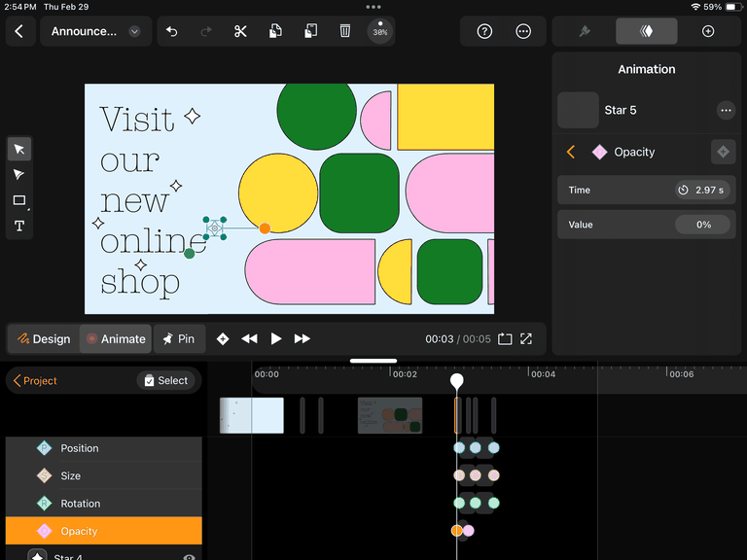Select the arrow Selection tool
The height and width of the screenshot is (560, 747).
click(18, 149)
